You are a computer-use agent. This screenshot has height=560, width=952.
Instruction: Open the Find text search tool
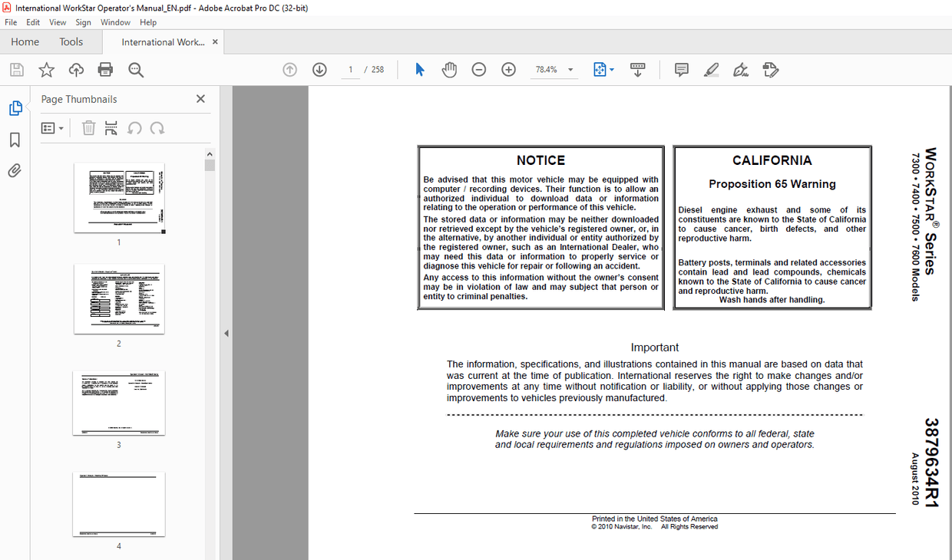(136, 70)
